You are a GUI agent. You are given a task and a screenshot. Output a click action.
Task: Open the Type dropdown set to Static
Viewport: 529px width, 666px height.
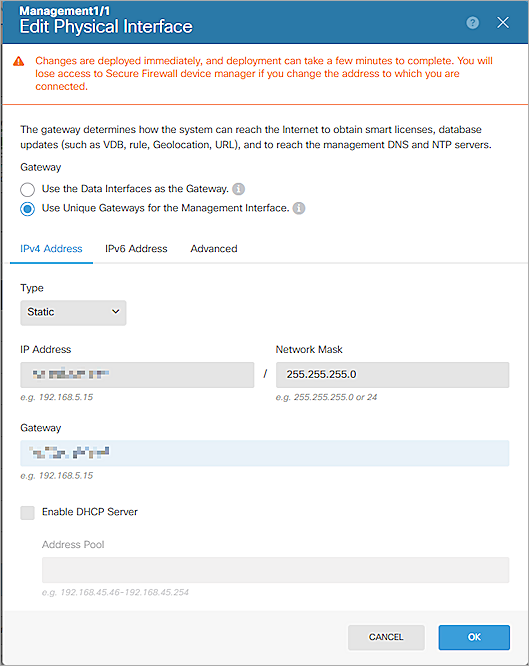73,313
